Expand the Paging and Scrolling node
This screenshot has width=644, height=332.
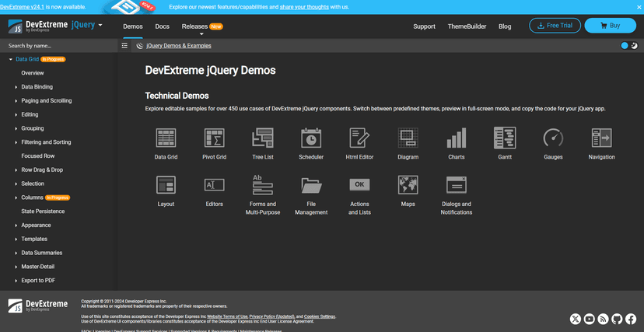tap(16, 101)
